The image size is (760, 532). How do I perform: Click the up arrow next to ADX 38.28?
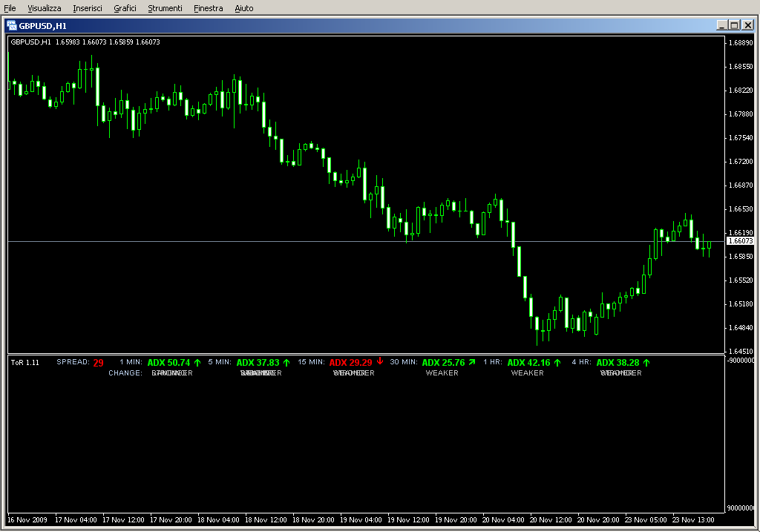coord(646,363)
